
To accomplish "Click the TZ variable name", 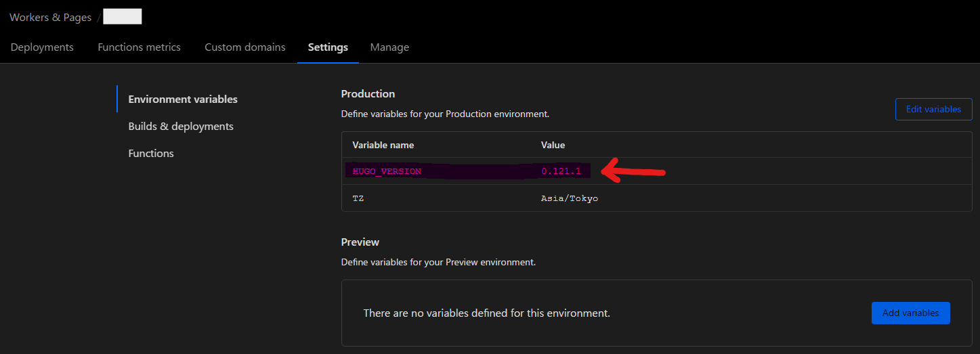I will [358, 198].
